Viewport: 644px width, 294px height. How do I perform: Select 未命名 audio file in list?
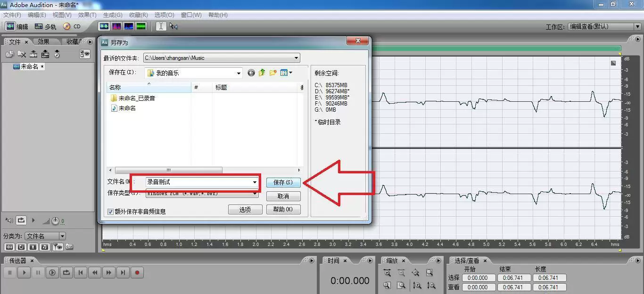click(124, 108)
